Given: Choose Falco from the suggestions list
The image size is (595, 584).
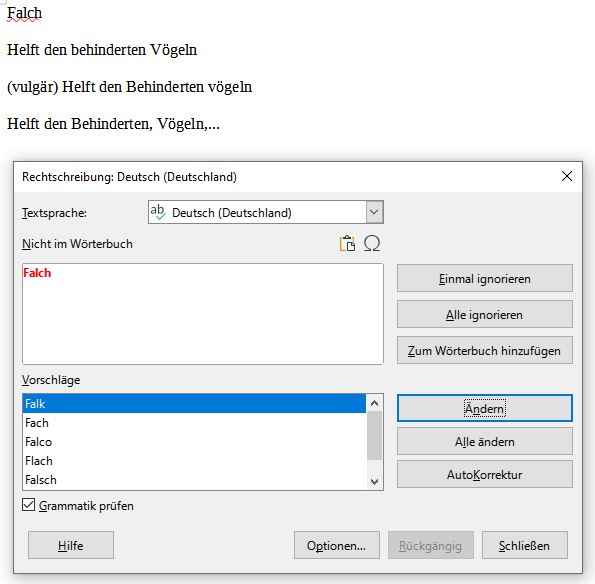Looking at the screenshot, I should (x=194, y=441).
